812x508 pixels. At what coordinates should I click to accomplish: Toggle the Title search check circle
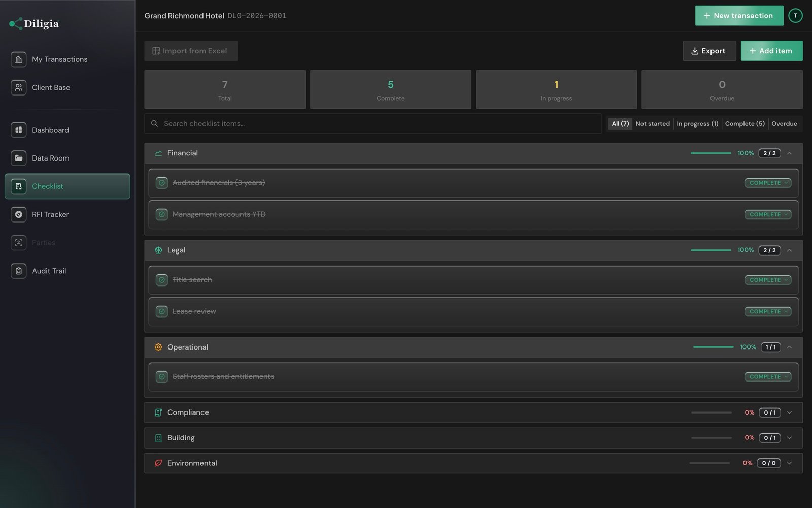[162, 280]
